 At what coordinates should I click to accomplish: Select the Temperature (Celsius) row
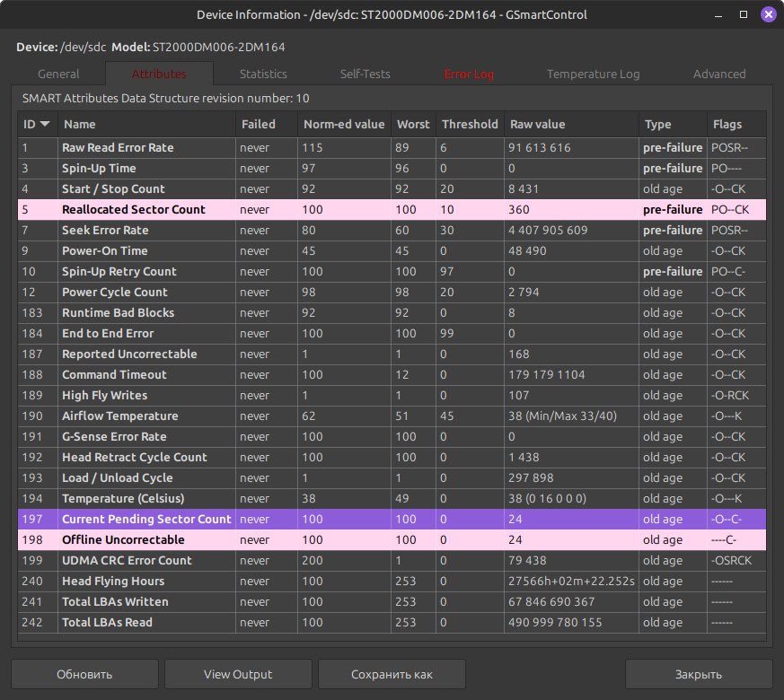pyautogui.click(x=392, y=499)
